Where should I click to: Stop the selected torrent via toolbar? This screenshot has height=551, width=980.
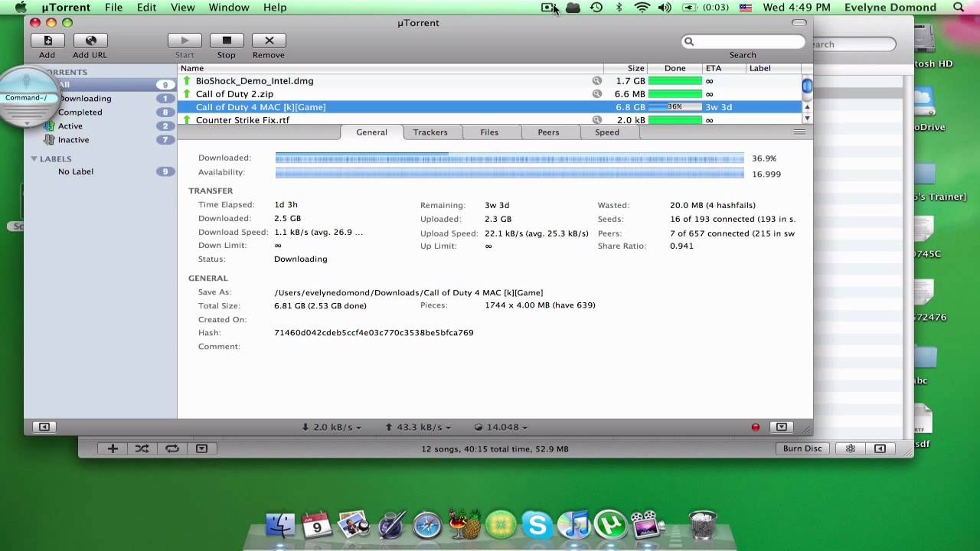227,41
